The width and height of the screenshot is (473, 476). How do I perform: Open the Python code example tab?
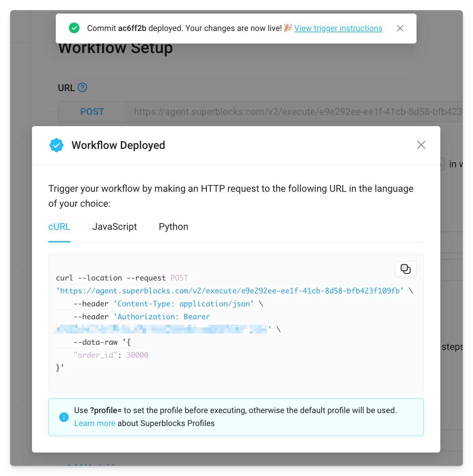tap(173, 226)
